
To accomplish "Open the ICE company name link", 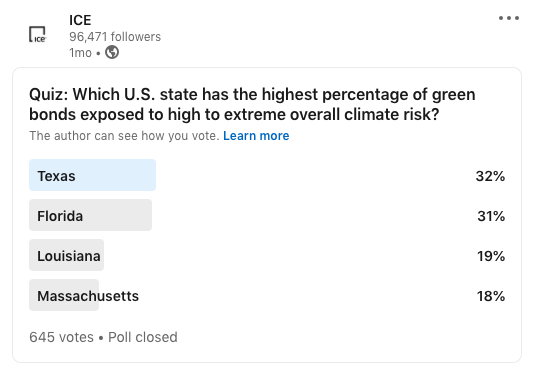I will click(80, 20).
